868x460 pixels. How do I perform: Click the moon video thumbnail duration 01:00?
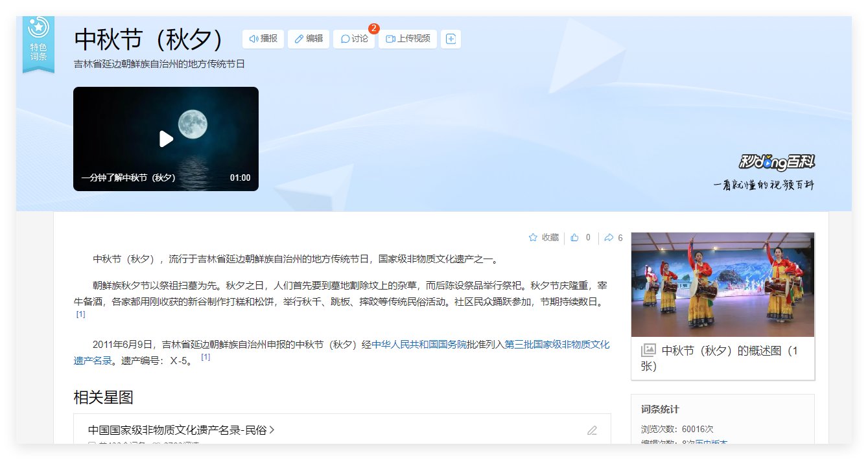(x=240, y=178)
